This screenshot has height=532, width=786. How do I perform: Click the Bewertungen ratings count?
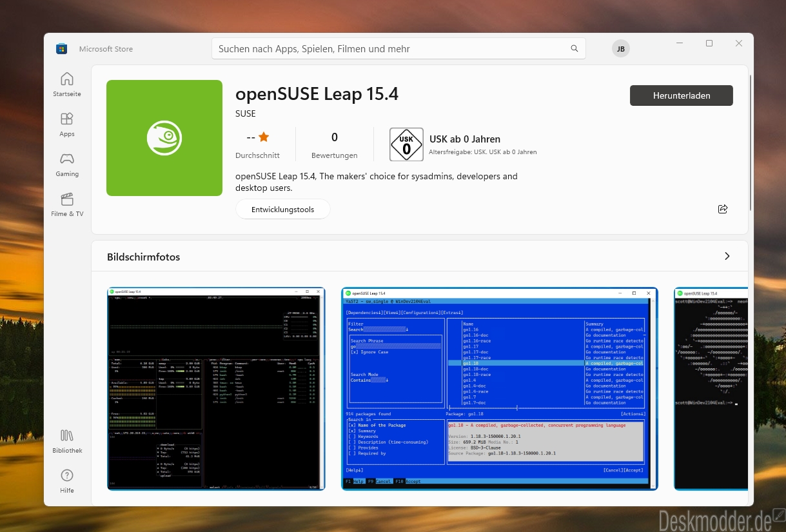pos(334,145)
